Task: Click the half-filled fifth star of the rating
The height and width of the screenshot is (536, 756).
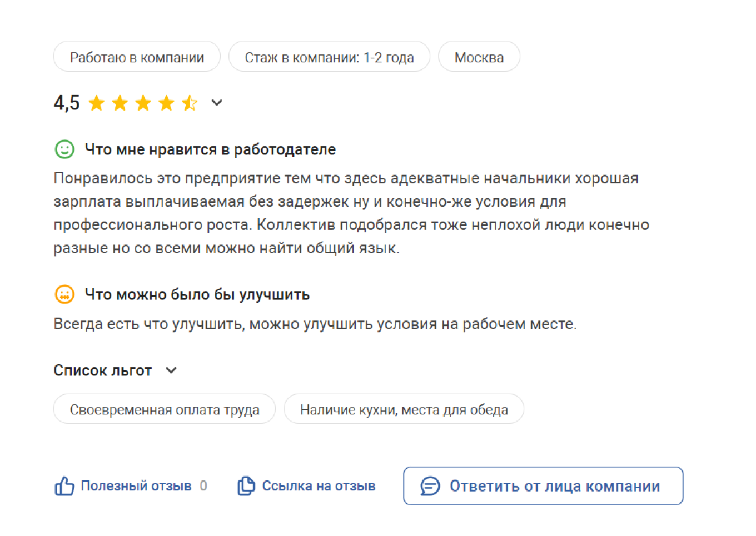Action: coord(190,103)
